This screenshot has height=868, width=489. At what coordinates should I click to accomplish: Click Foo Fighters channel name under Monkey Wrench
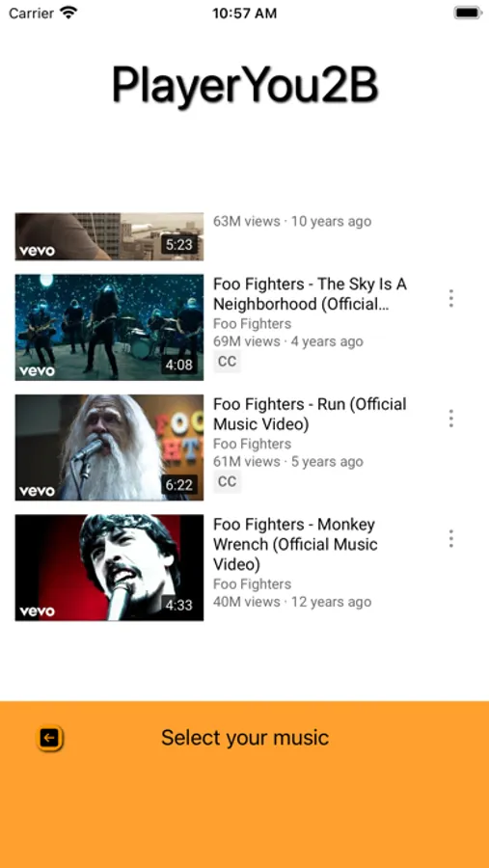pos(252,584)
